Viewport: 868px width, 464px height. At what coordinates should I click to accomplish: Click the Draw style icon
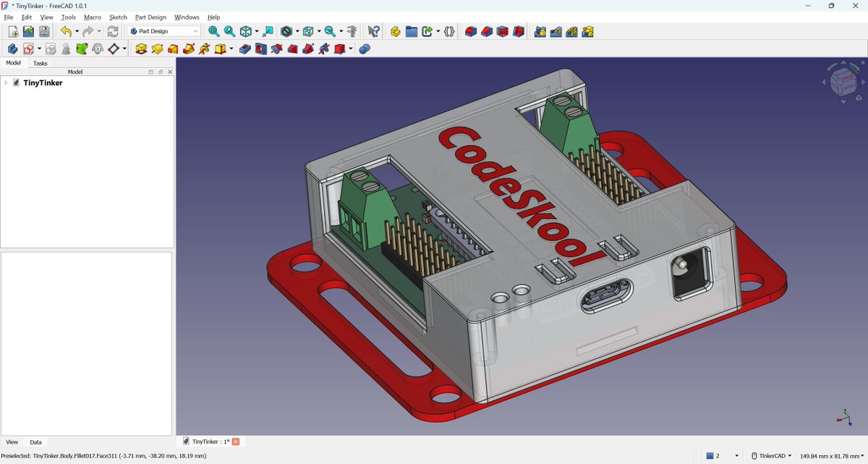[287, 31]
